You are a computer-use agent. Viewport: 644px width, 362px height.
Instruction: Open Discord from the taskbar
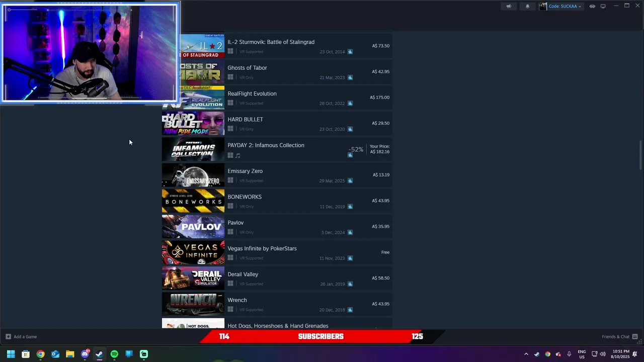[x=85, y=354]
